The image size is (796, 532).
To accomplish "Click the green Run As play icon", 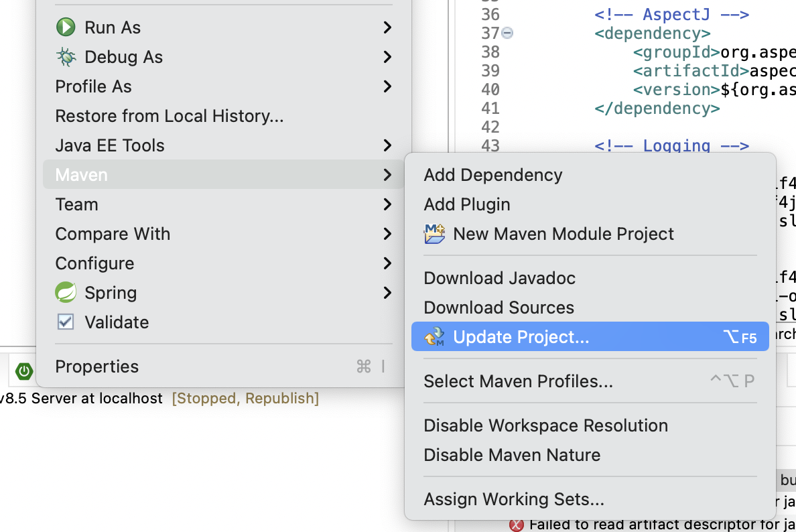I will tap(66, 27).
